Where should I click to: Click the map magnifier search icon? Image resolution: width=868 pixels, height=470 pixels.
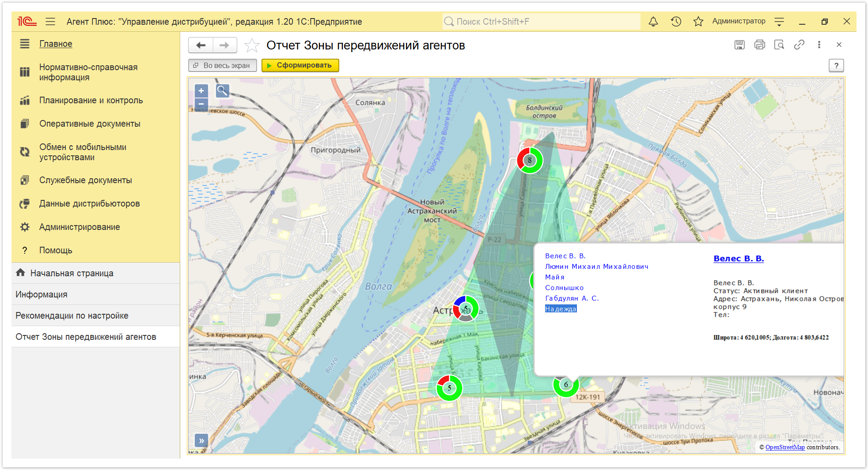coord(222,91)
